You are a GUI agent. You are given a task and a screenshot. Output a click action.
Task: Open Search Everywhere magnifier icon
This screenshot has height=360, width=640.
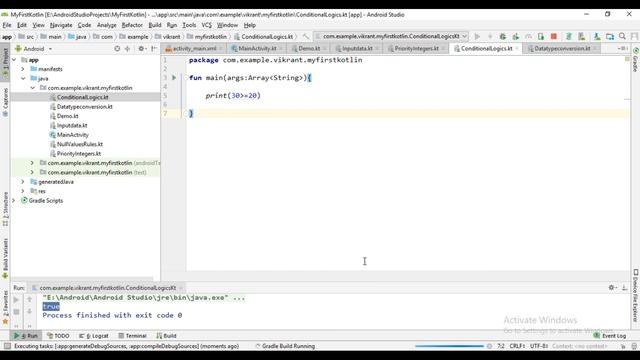click(x=622, y=36)
